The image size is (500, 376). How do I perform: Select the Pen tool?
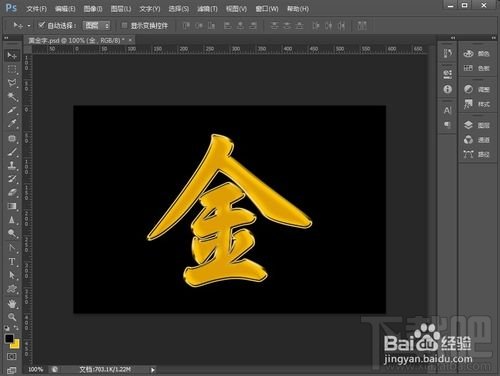[12, 248]
